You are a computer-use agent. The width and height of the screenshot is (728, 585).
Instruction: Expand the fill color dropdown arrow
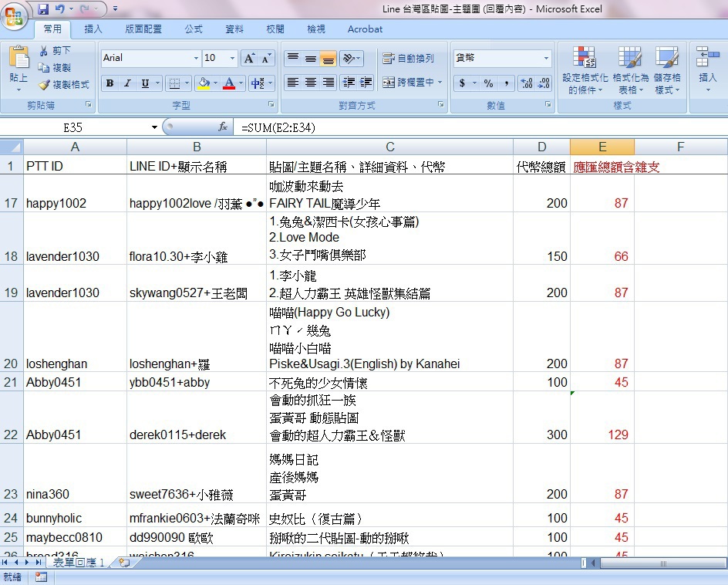pos(215,83)
